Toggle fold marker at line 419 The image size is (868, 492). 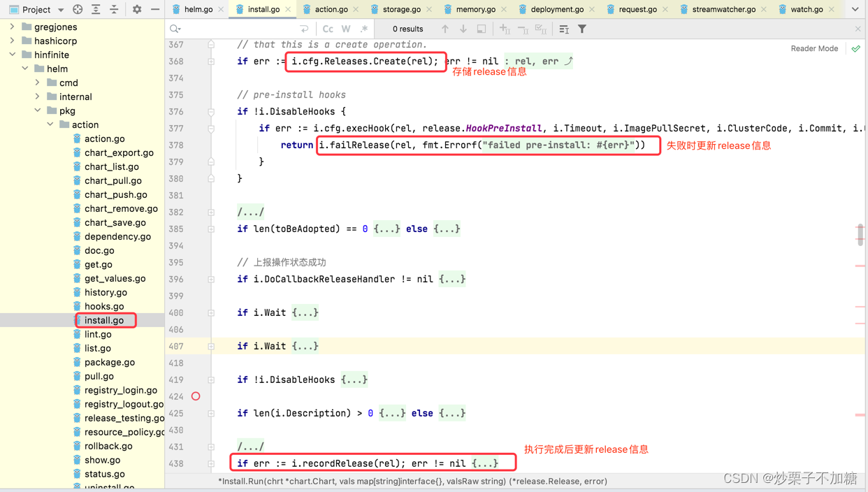pyautogui.click(x=211, y=380)
